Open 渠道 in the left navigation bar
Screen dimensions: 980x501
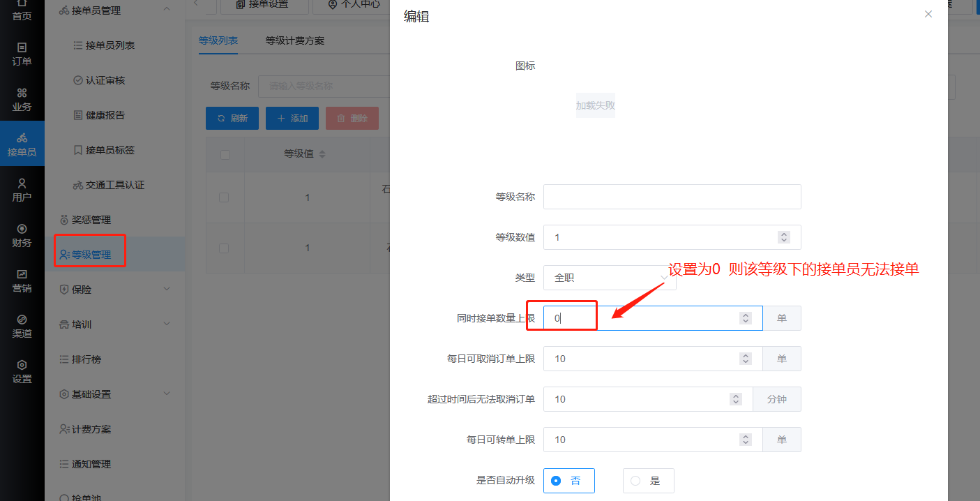tap(22, 327)
